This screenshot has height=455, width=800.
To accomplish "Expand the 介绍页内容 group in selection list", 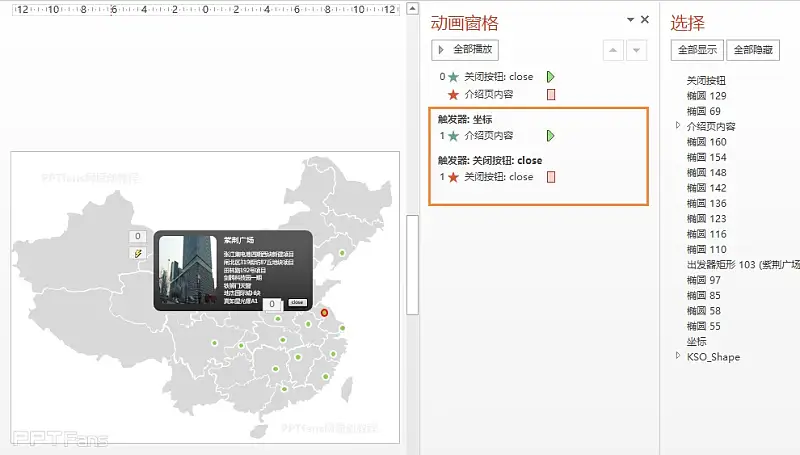I will (678, 126).
